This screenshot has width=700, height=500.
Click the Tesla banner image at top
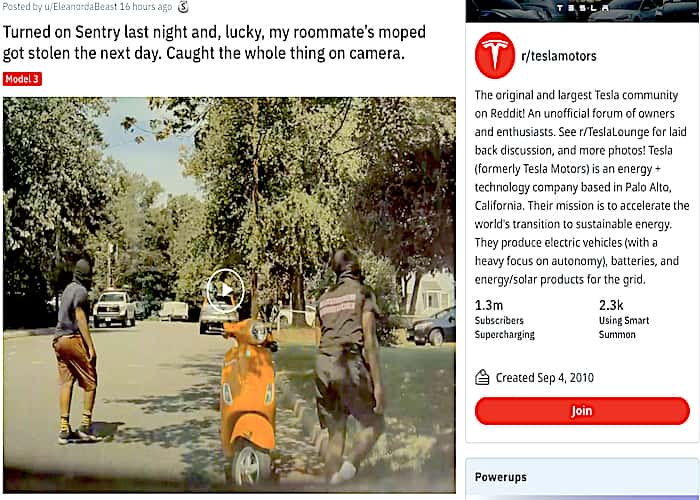582,11
